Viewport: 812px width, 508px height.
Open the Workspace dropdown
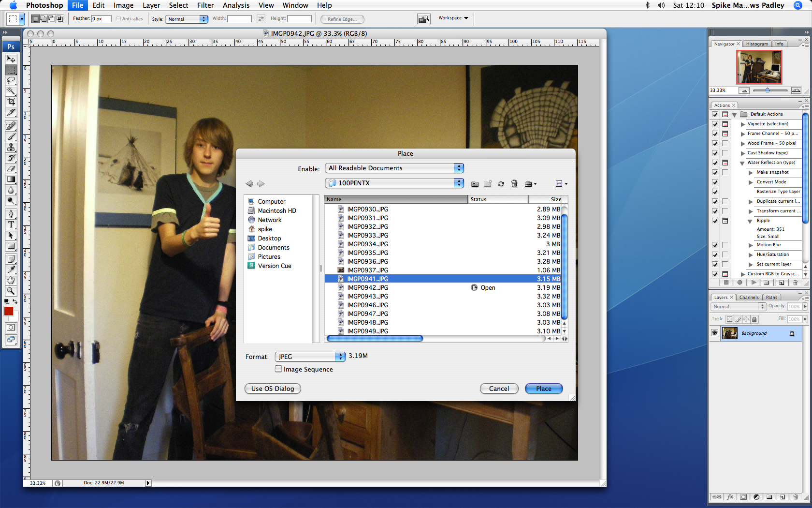[453, 18]
